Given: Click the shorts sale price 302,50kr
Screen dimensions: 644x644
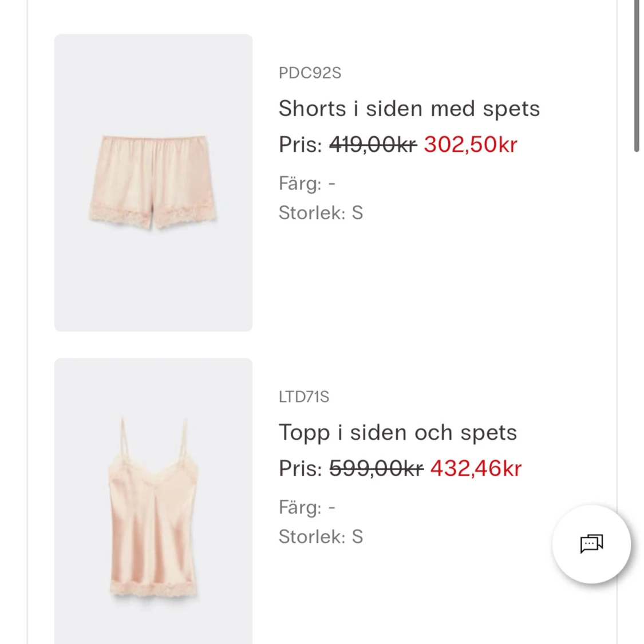Looking at the screenshot, I should click(x=470, y=145).
